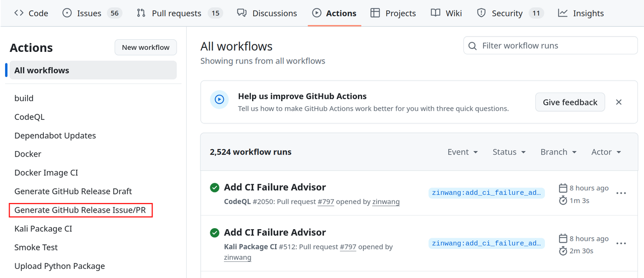Click the Give feedback button
Screen dimensions: 644x278
pyautogui.click(x=570, y=102)
